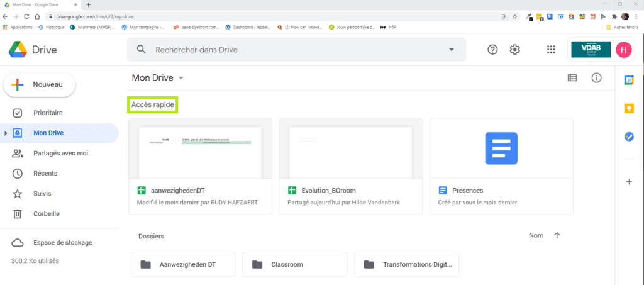Open the Evolution_BOroom spreadsheet preview
The image size is (644, 285).
351,148
